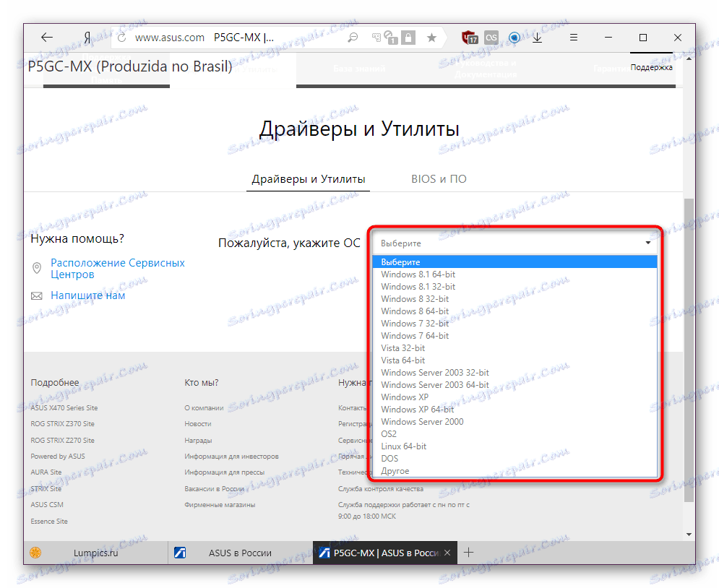Open the ROG STRIX Z270 Site footer link
719x588 pixels.
pyautogui.click(x=62, y=441)
